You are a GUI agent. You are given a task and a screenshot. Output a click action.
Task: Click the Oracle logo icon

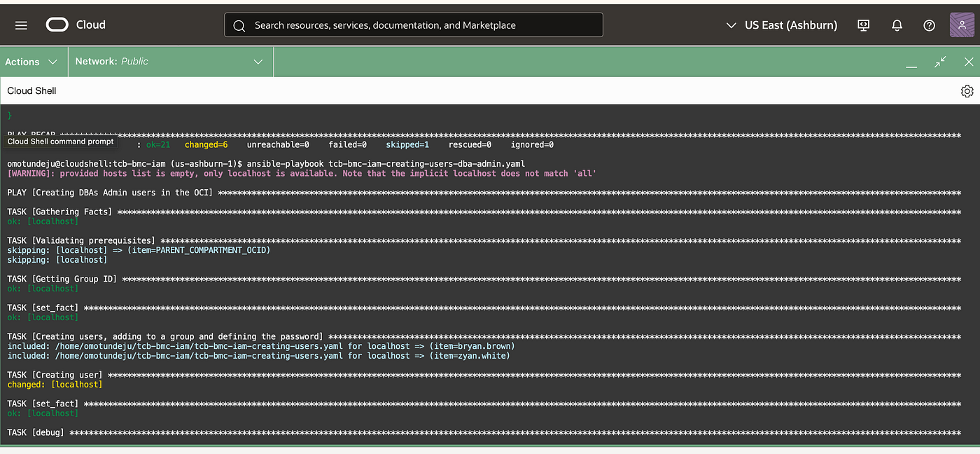(57, 25)
